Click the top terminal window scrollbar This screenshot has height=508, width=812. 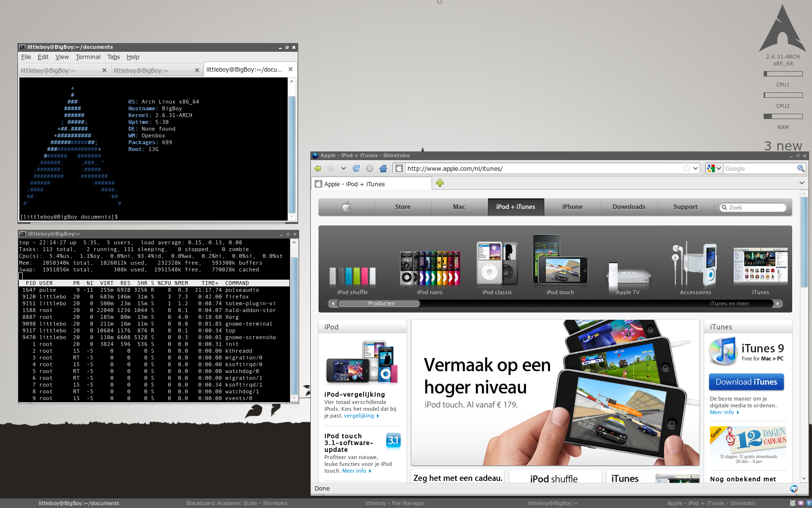[294, 320]
